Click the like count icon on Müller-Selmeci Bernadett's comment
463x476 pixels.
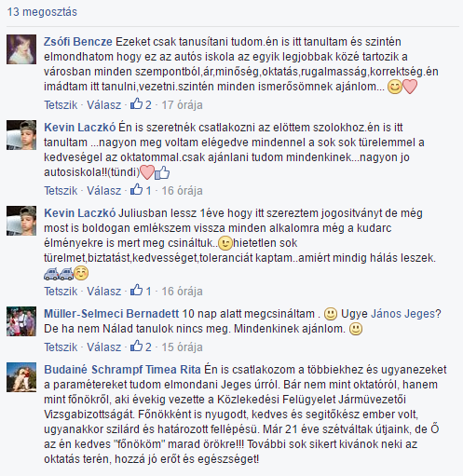click(141, 347)
